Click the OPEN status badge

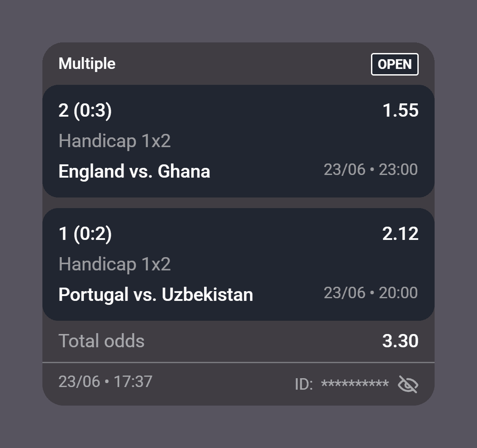[x=394, y=64]
